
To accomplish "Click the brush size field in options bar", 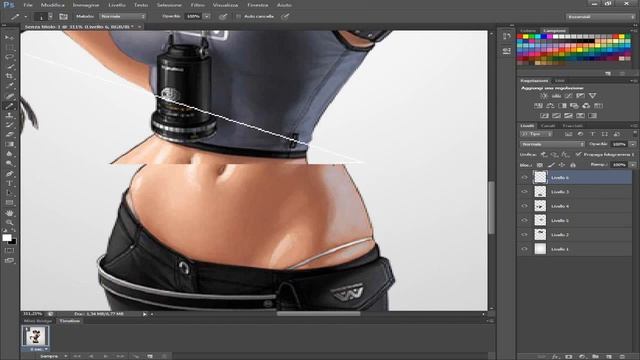I will pyautogui.click(x=41, y=17).
